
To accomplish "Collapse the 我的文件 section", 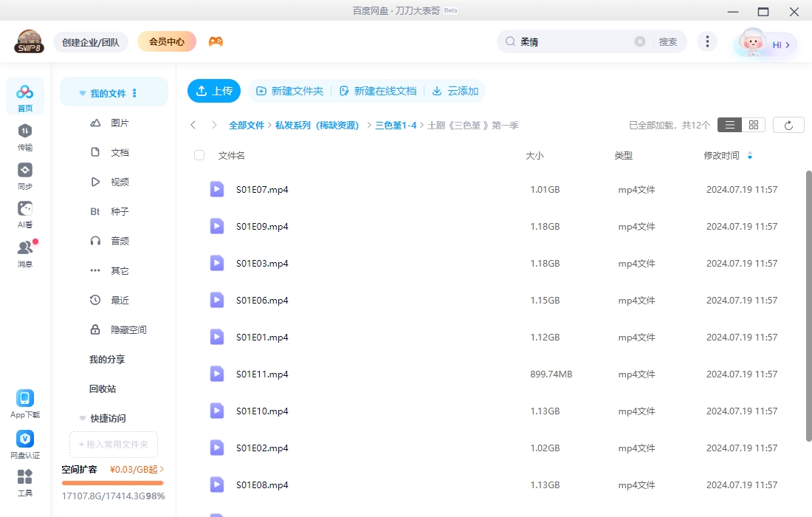I will [82, 93].
